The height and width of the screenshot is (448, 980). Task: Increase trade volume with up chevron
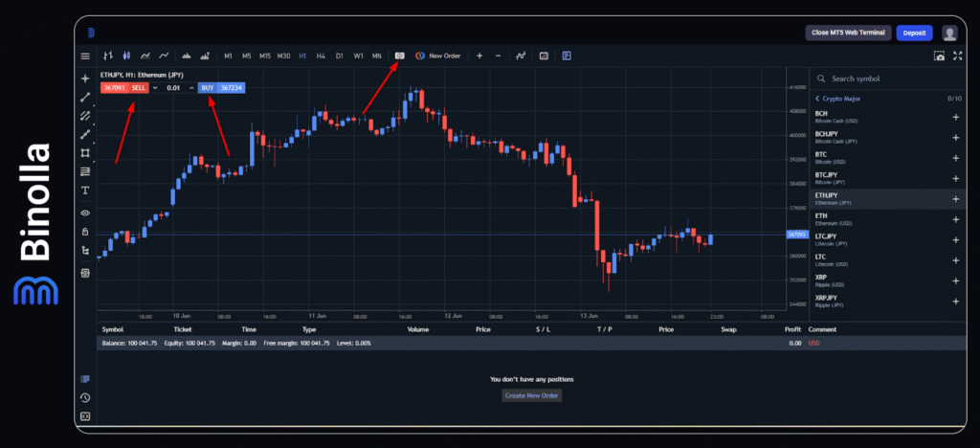(x=190, y=88)
